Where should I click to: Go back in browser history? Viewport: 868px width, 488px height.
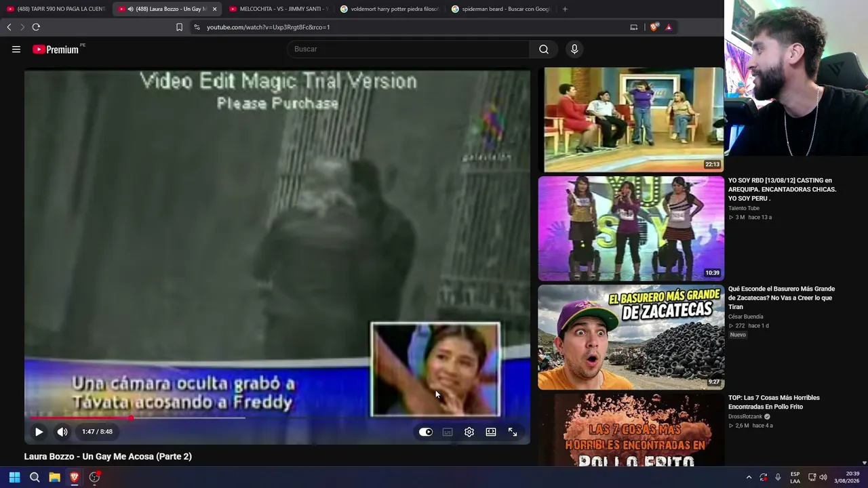[x=9, y=27]
